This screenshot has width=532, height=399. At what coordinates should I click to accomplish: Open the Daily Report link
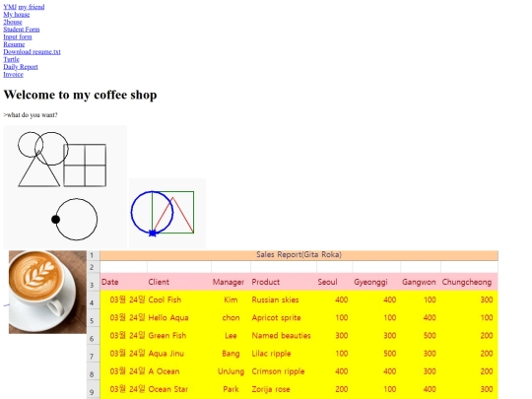tap(21, 67)
